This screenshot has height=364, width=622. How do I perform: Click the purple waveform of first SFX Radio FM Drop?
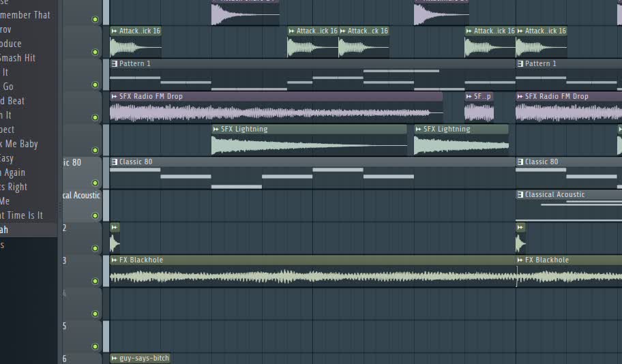click(276, 112)
